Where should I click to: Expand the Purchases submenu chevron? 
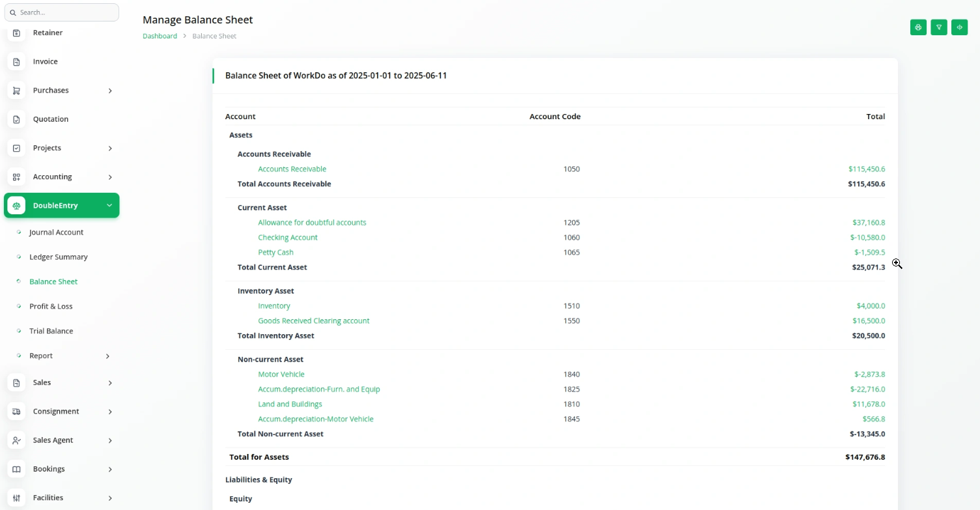click(109, 91)
